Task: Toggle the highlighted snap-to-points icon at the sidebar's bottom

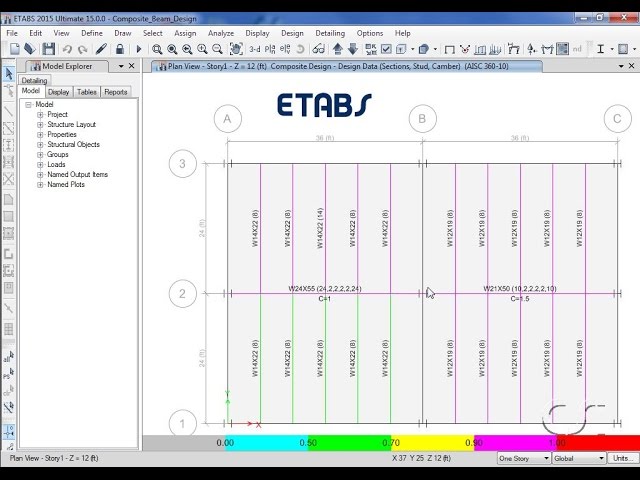Action: point(9,431)
